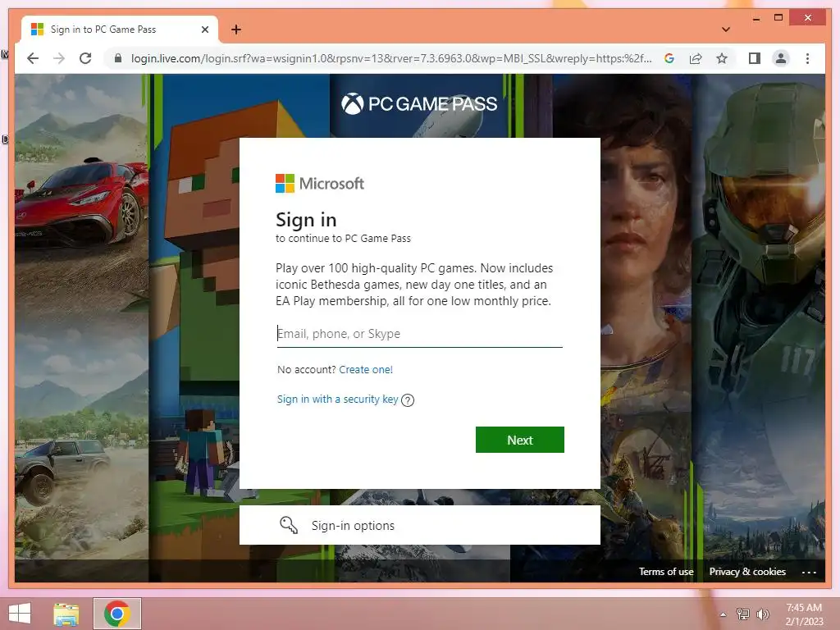Bookmark this page with star icon

722,58
